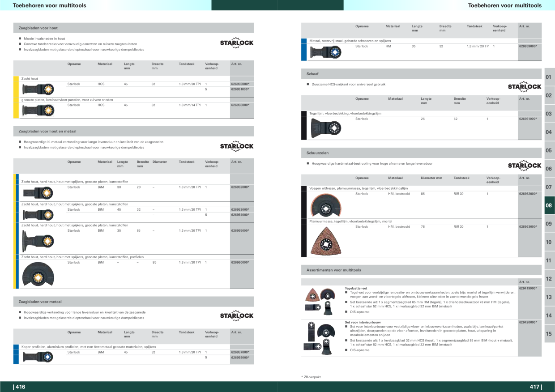555x392 pixels.
Task: Open chapter tab 04
Action: 549,132
